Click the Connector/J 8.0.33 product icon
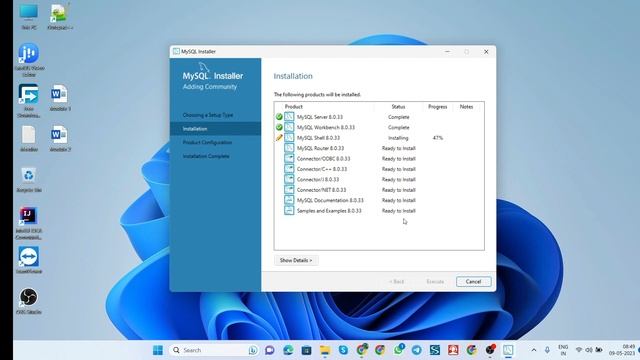Screen dimensions: 640x360 click(289, 179)
